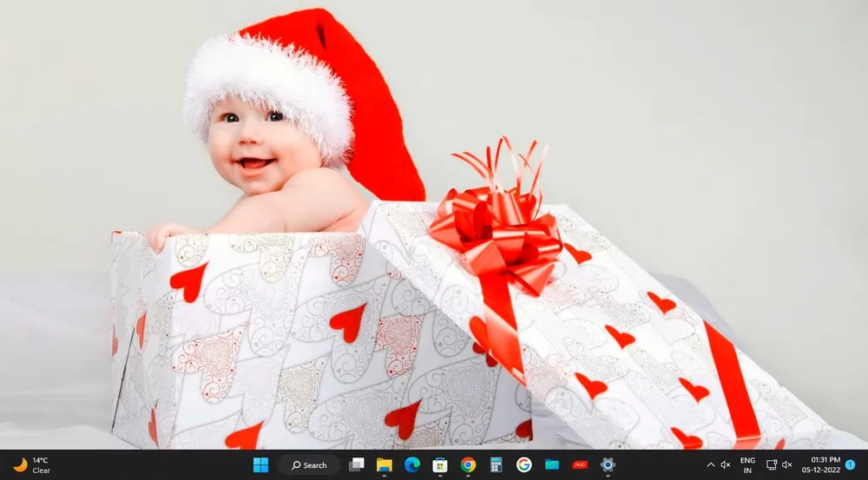Show the weather widget 14°C Clear
This screenshot has width=868, height=480.
pos(31,465)
